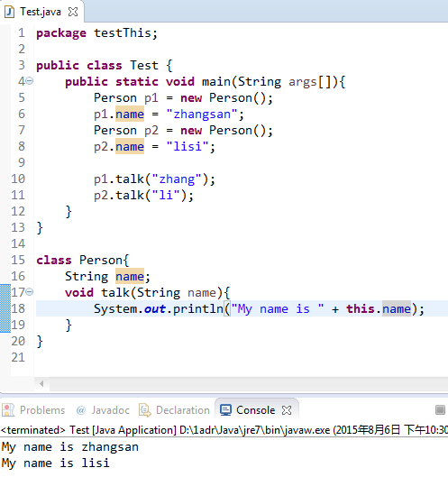Click the "lisi" string literal
Screen dimensions: 448x477
point(187,147)
